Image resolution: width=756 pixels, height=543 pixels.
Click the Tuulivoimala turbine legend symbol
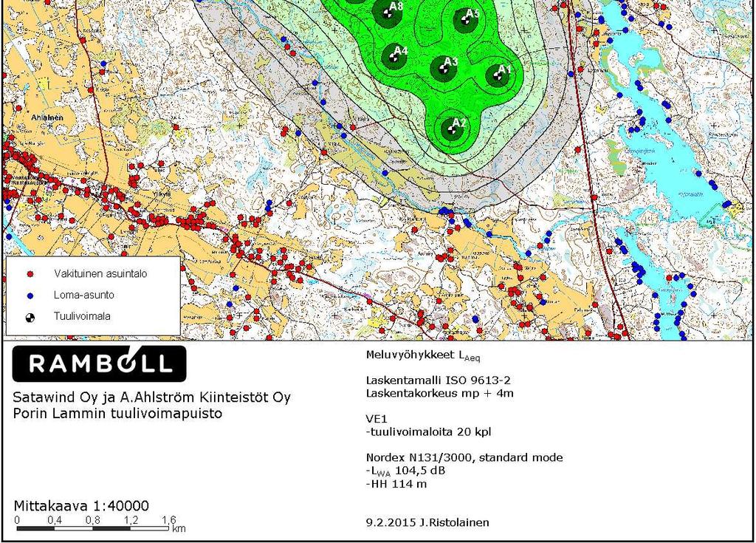(30, 317)
